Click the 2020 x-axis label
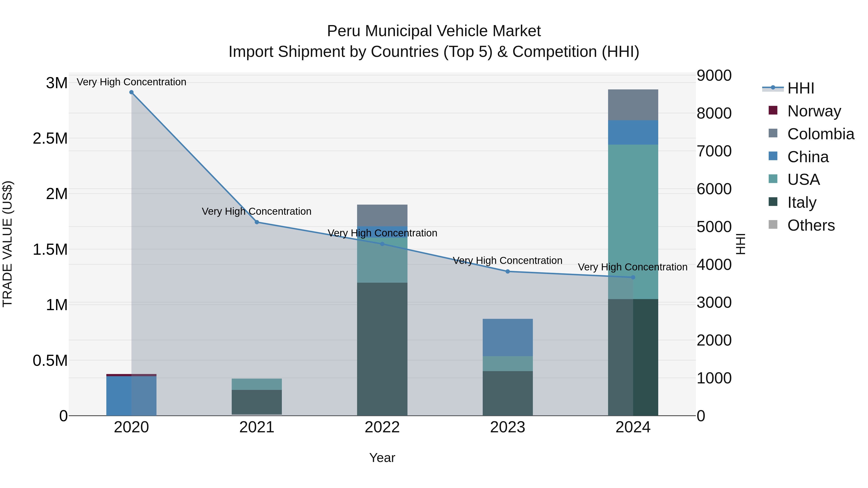868x488 pixels. click(131, 427)
